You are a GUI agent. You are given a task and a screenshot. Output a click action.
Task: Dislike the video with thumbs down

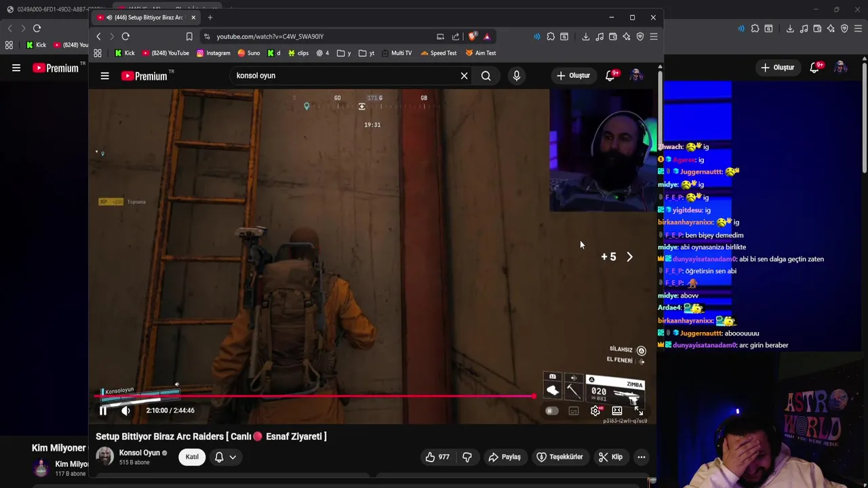pos(467,457)
